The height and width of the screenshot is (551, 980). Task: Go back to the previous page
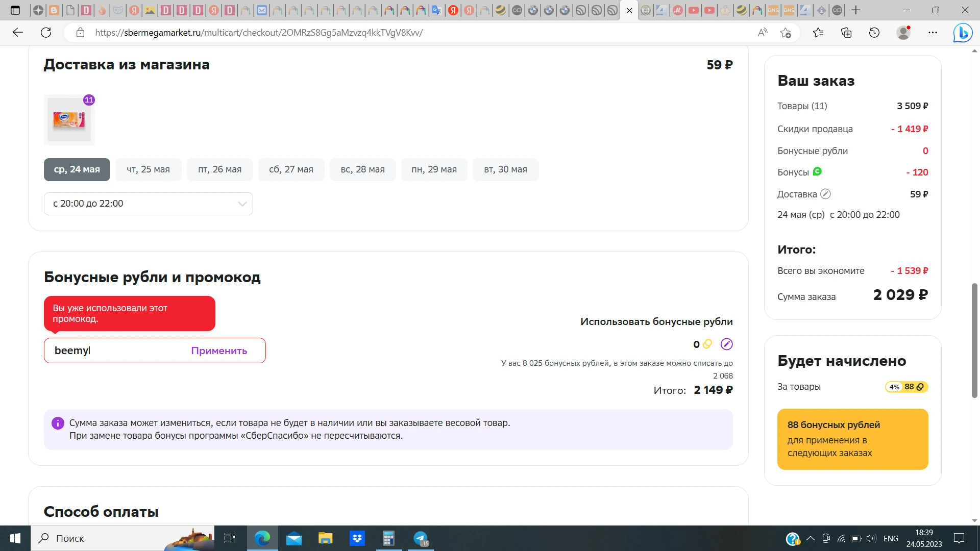click(18, 33)
